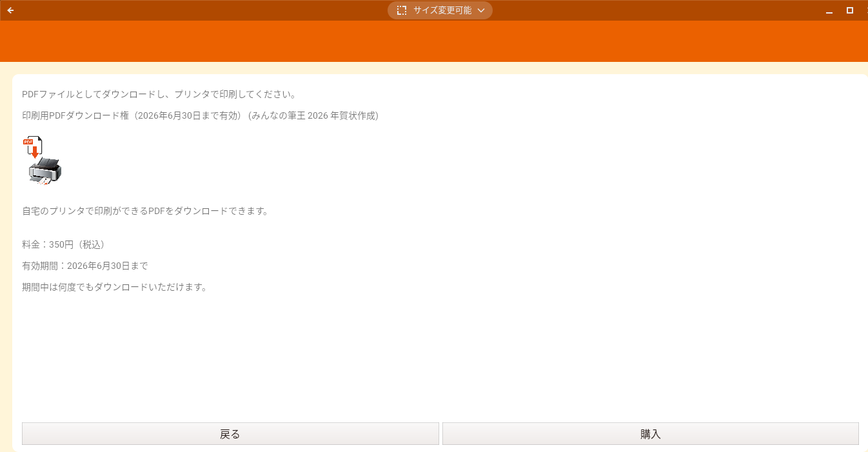Minimize the app window
This screenshot has height=452, width=868.
coord(829,11)
